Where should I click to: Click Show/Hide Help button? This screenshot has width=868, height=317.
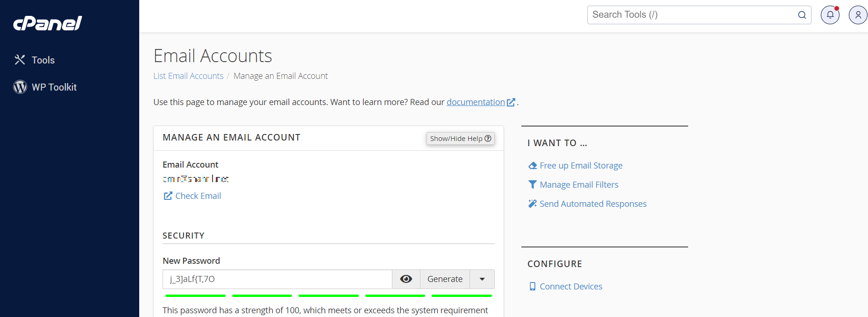[x=460, y=139]
